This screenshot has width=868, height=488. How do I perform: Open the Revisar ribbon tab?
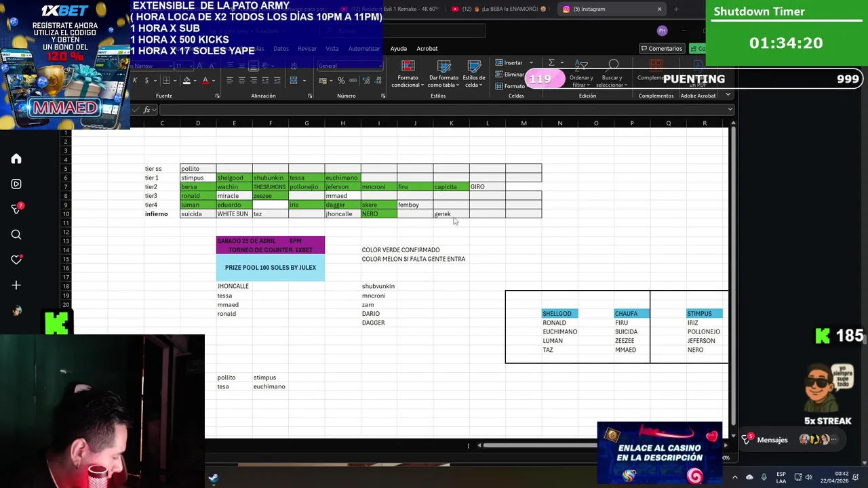pos(307,49)
